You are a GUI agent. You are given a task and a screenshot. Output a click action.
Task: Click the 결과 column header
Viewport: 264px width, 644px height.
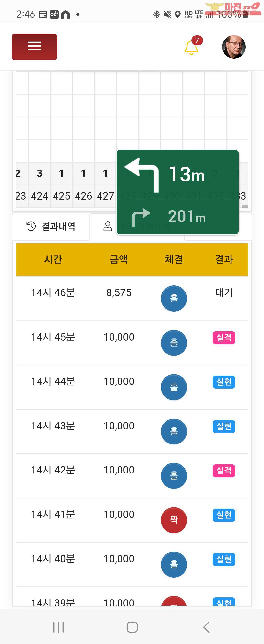click(x=224, y=260)
